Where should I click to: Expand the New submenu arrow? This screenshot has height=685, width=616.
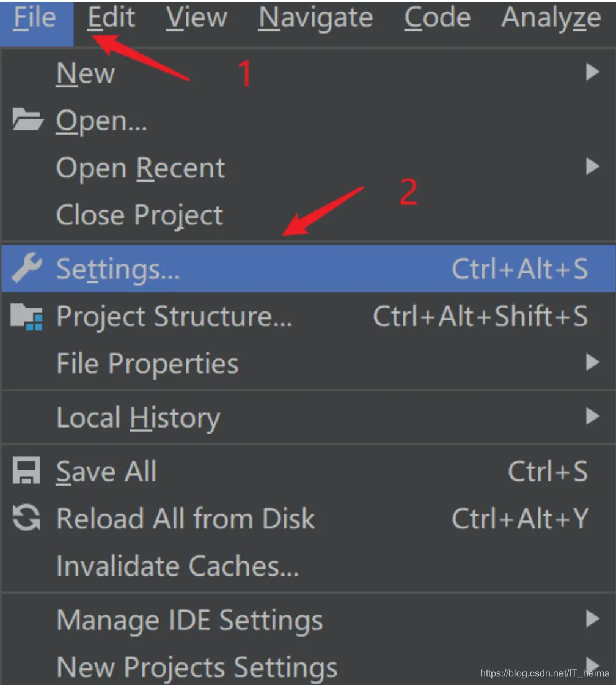[592, 73]
